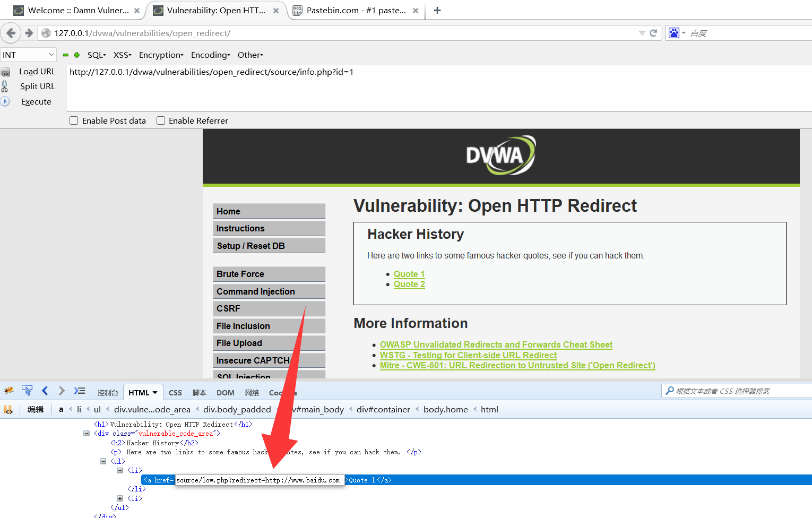Open OWASP Unvalidated Redirects Cheat Sheet link

pos(496,344)
